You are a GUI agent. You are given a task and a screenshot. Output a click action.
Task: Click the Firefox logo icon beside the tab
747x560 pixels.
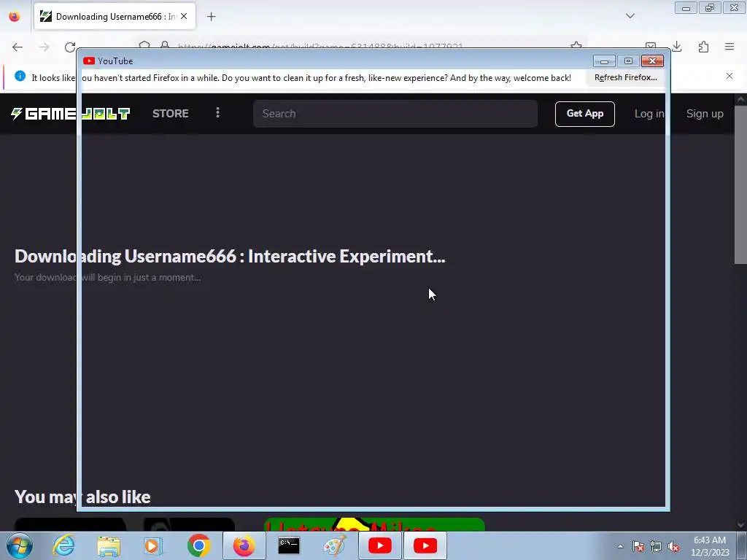click(15, 17)
